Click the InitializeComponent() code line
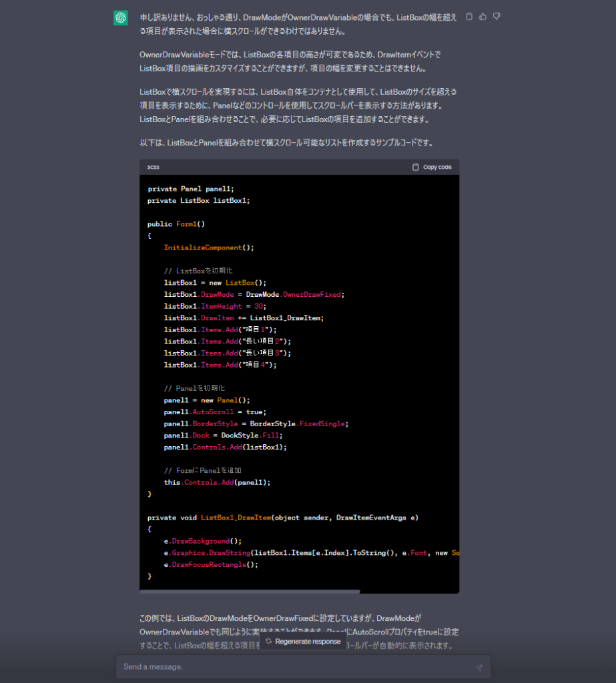 click(x=209, y=247)
